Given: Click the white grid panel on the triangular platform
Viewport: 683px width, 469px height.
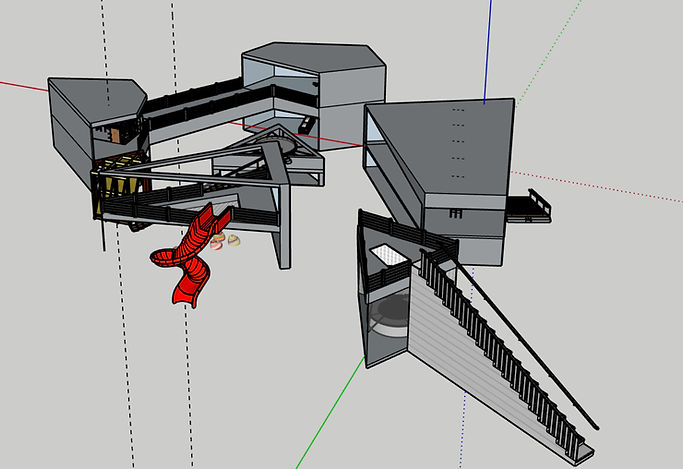Looking at the screenshot, I should pyautogui.click(x=389, y=255).
